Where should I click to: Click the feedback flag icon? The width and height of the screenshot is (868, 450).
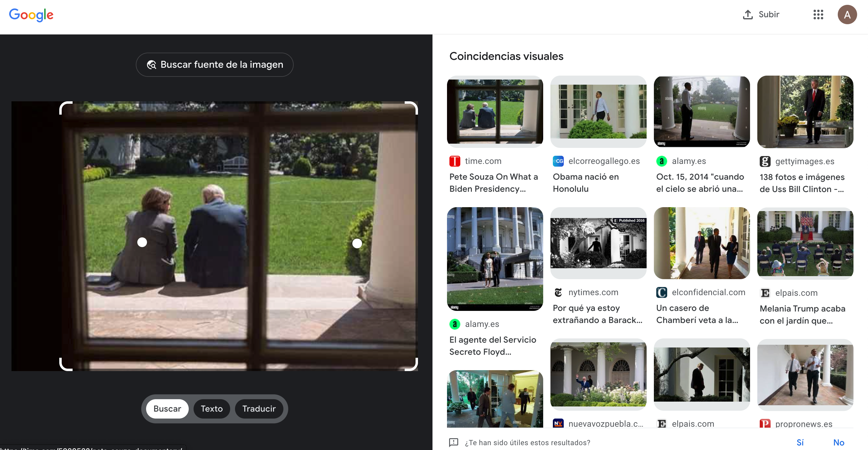point(454,442)
